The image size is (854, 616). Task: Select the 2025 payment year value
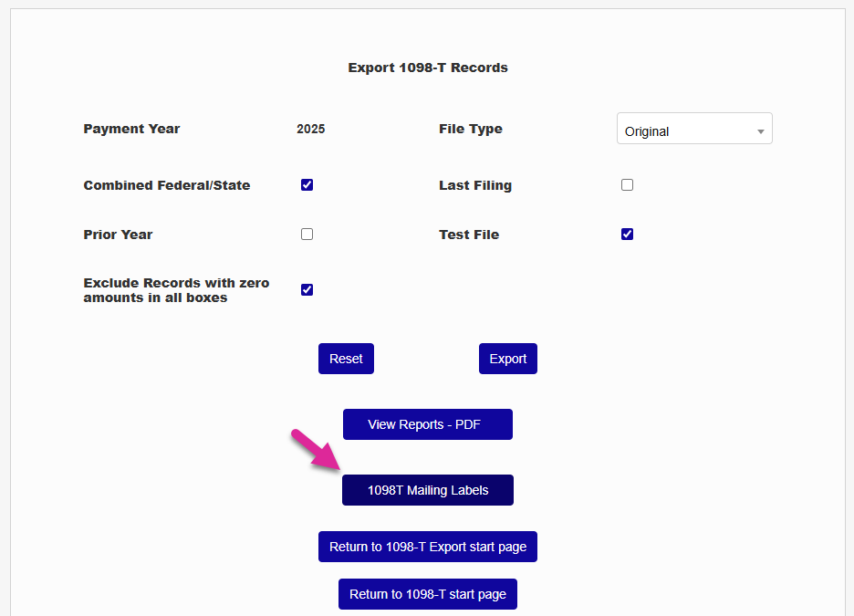[x=310, y=129]
